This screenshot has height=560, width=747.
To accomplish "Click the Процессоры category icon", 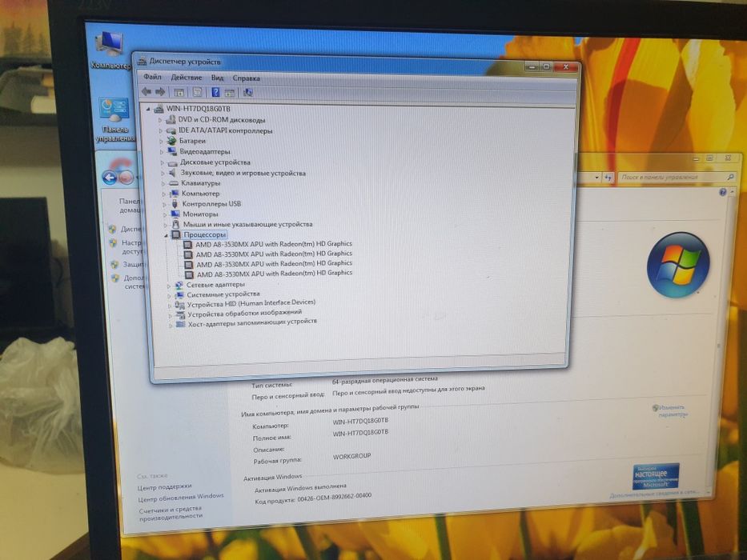I will (x=176, y=234).
